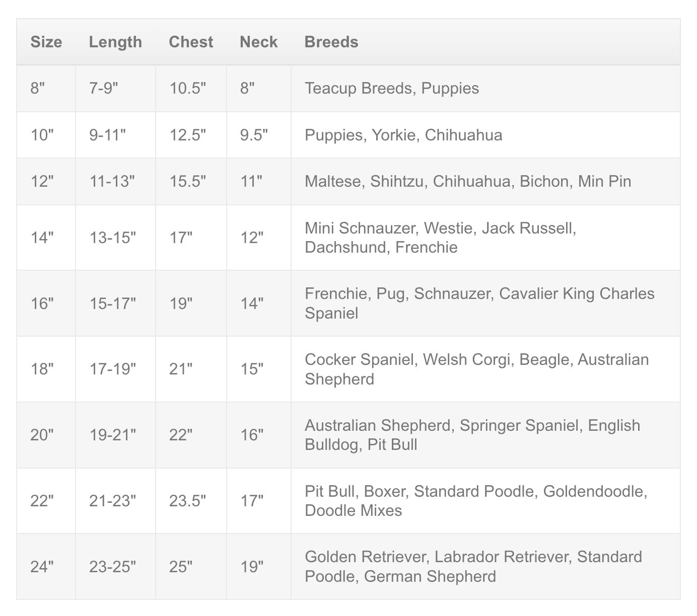Select the 8" size cell
The image size is (697, 616).
click(x=46, y=89)
